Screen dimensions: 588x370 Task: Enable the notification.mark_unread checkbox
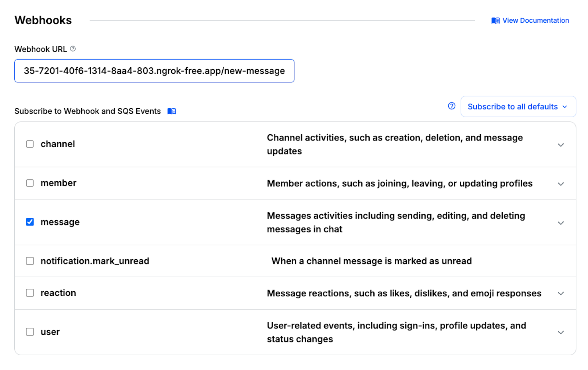click(x=30, y=261)
